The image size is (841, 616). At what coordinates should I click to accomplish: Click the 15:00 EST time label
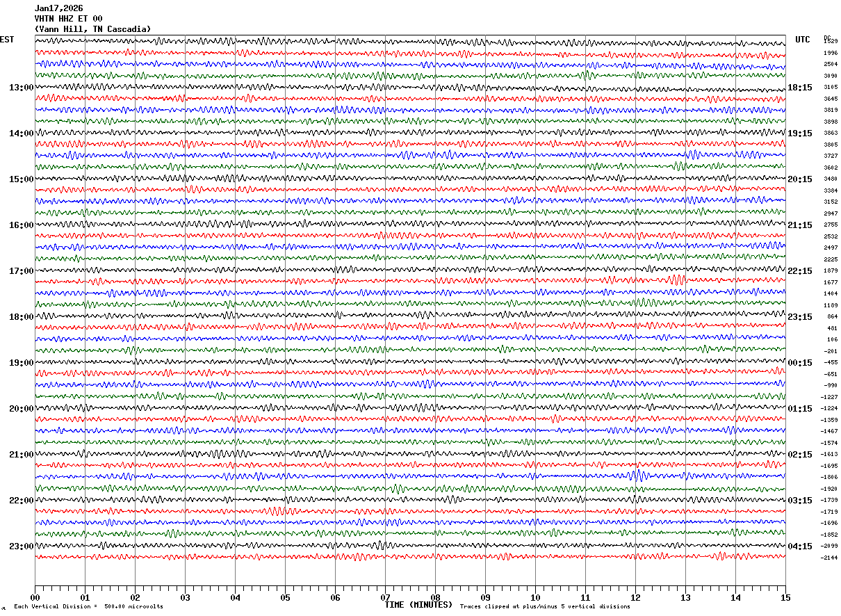(22, 179)
